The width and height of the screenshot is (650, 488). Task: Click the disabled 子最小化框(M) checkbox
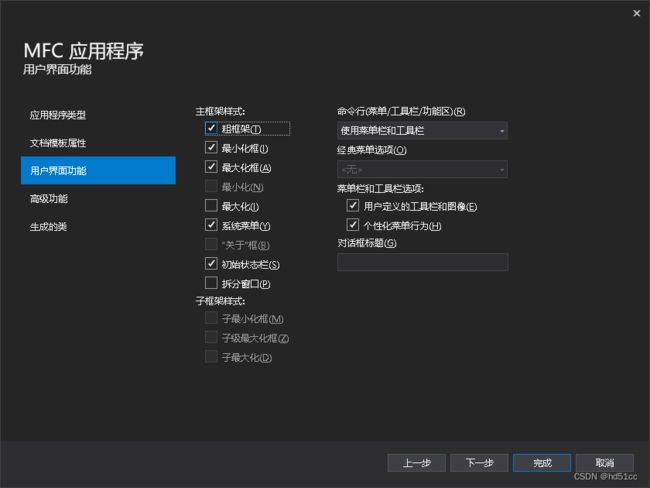click(211, 318)
